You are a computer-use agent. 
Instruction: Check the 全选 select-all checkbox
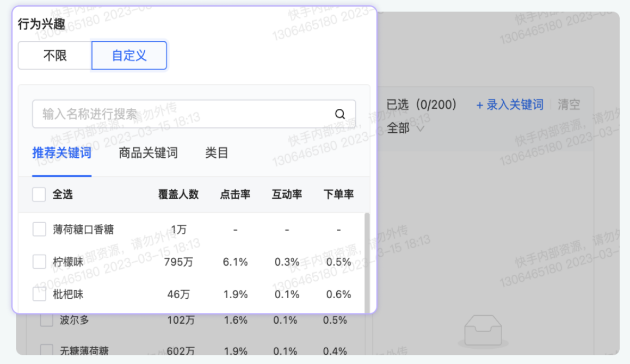pos(39,194)
